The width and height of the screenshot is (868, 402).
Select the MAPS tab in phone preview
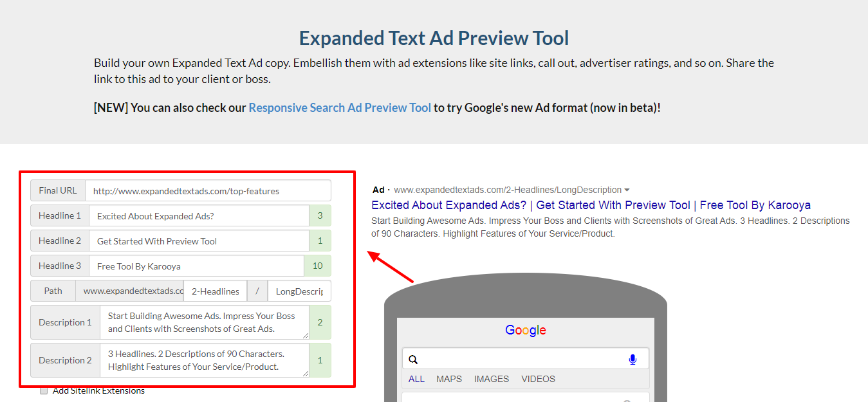click(449, 379)
